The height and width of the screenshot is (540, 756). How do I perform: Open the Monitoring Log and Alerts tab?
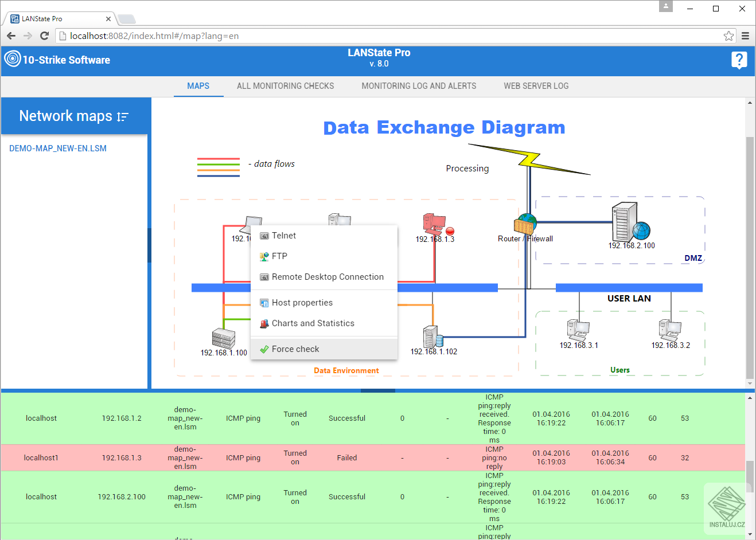[419, 86]
